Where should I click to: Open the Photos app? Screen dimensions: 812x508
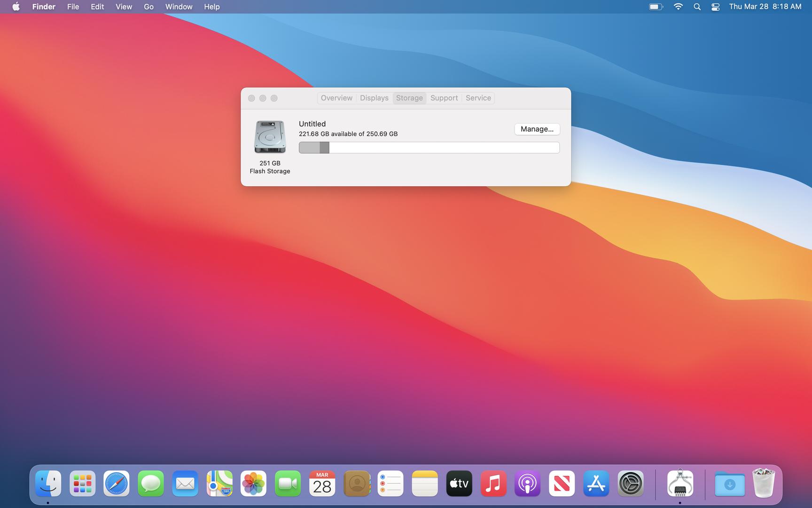point(253,484)
